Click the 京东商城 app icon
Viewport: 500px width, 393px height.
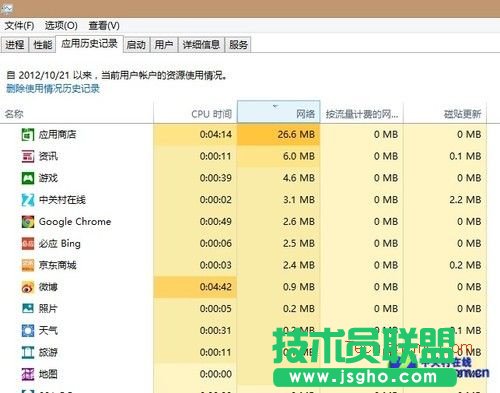point(28,265)
